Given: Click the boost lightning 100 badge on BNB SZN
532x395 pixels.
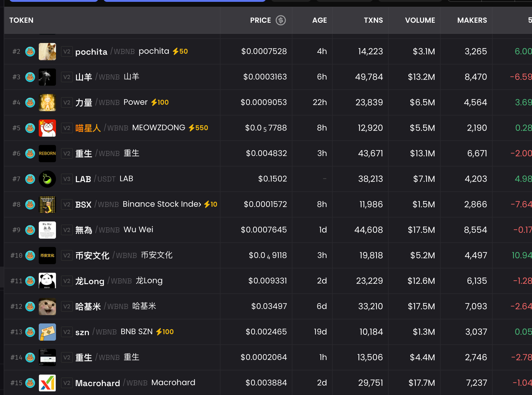Looking at the screenshot, I should point(165,332).
